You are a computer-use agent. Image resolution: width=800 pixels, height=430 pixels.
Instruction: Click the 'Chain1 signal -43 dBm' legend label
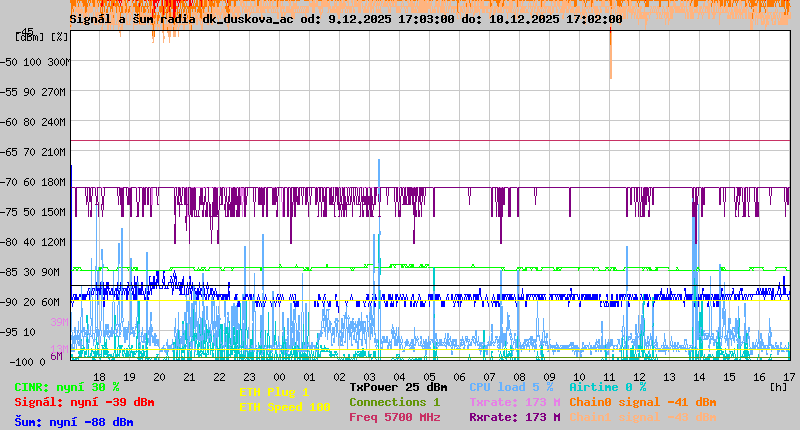[643, 417]
